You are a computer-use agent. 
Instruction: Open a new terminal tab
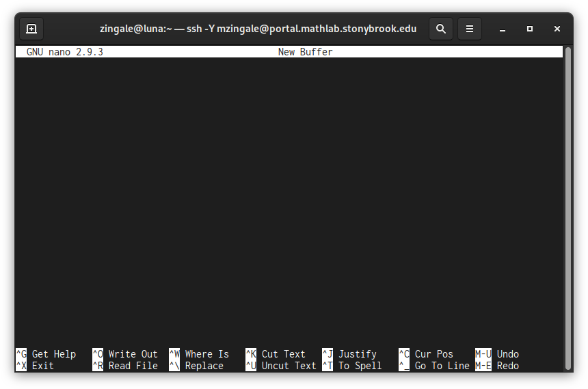[x=31, y=29]
